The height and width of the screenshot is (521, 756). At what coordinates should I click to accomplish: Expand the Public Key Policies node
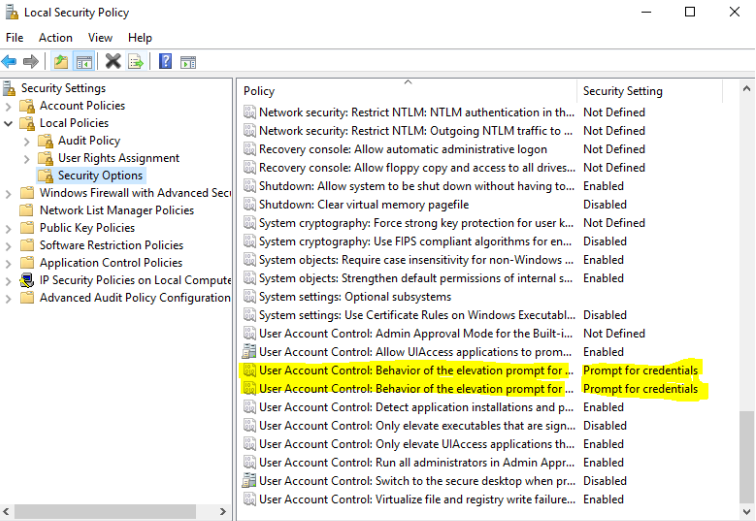[x=8, y=228]
